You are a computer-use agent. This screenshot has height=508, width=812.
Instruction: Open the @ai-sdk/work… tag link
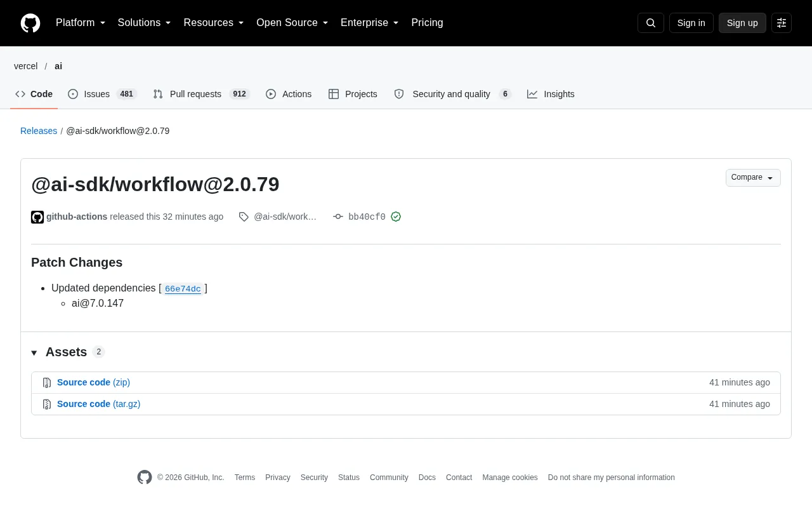(x=285, y=217)
